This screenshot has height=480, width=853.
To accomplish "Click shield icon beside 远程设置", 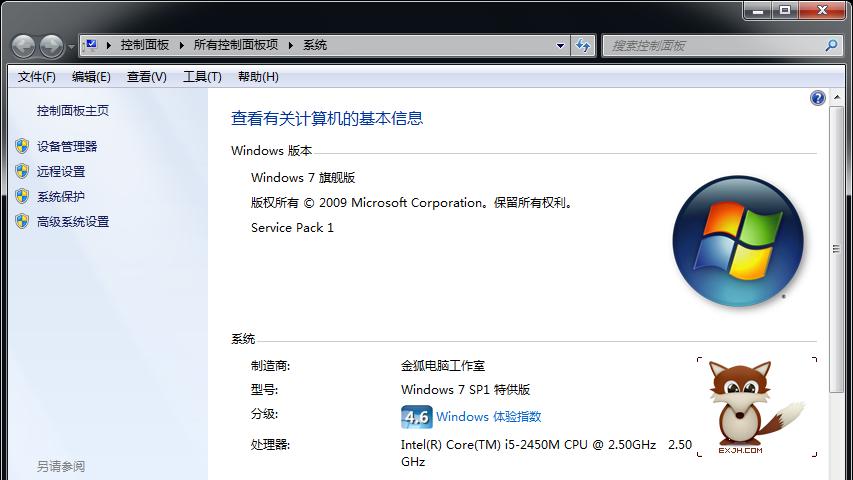I will (x=22, y=171).
